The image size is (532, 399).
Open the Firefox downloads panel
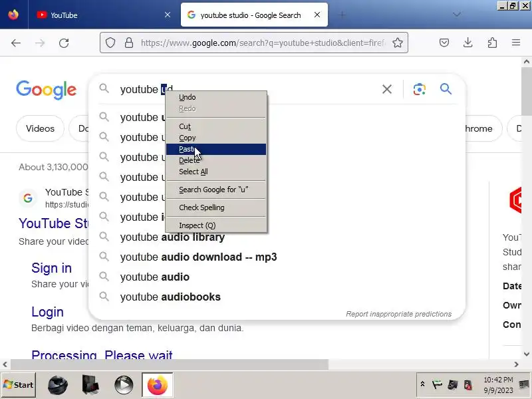(x=468, y=43)
